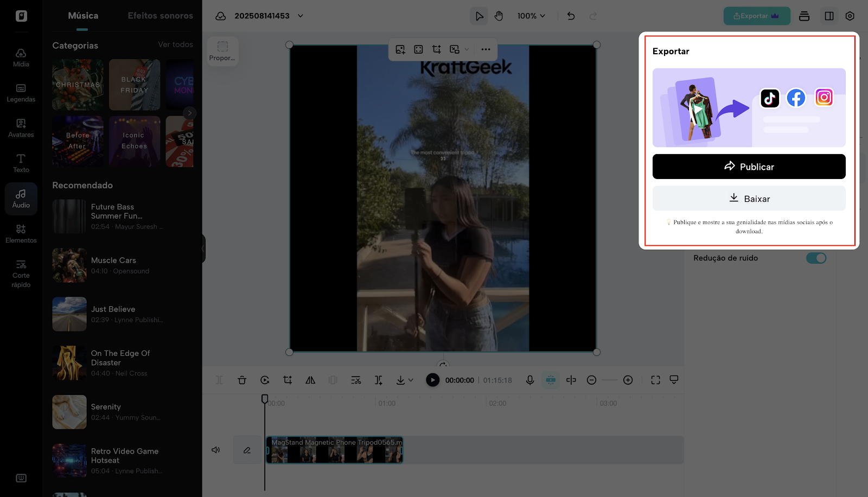Click the Exportar button in top bar
This screenshot has height=497, width=868.
(756, 16)
